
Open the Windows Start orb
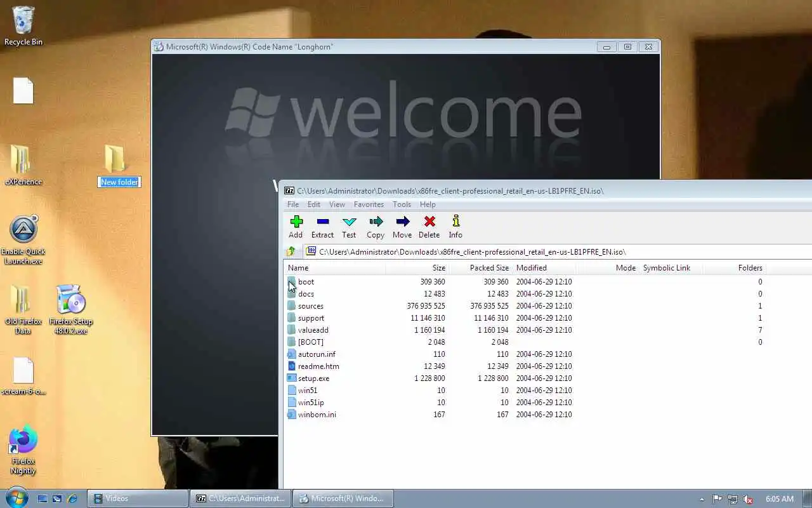16,497
